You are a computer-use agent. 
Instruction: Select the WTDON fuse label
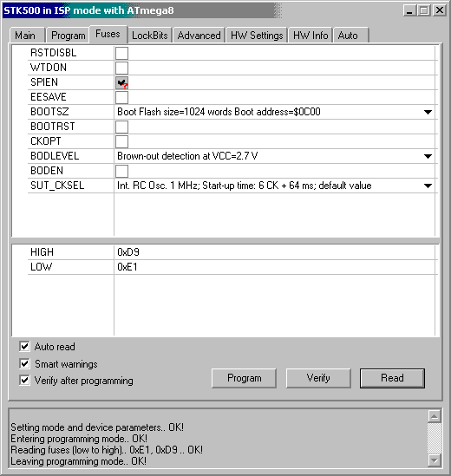click(x=49, y=68)
